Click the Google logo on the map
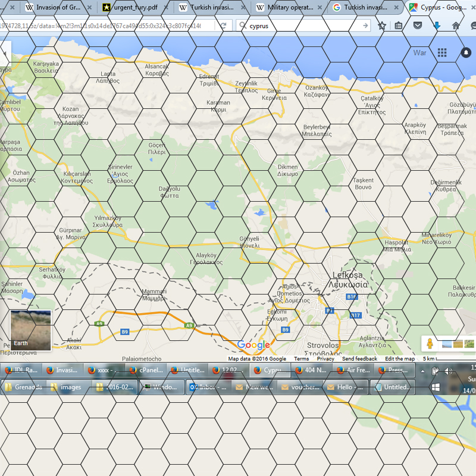 (253, 345)
